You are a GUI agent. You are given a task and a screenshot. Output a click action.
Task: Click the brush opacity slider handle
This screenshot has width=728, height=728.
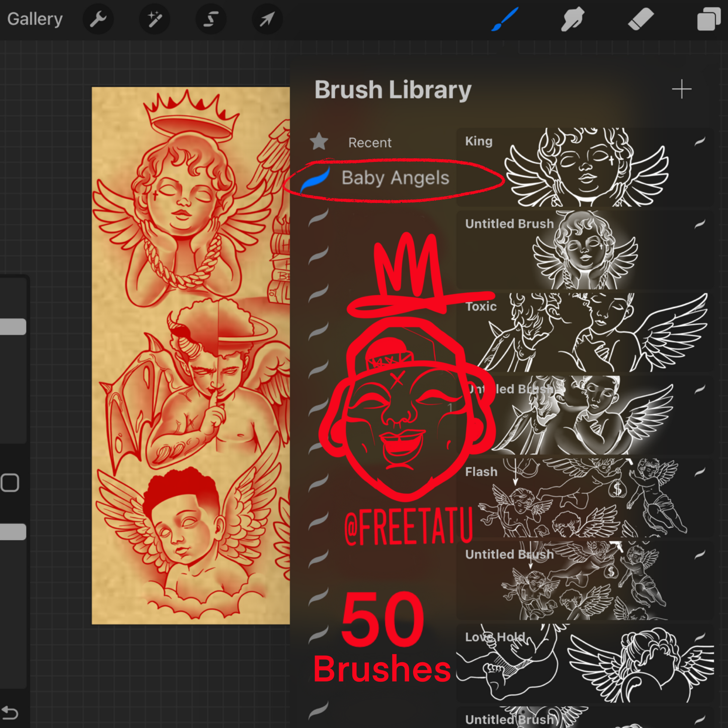(13, 532)
